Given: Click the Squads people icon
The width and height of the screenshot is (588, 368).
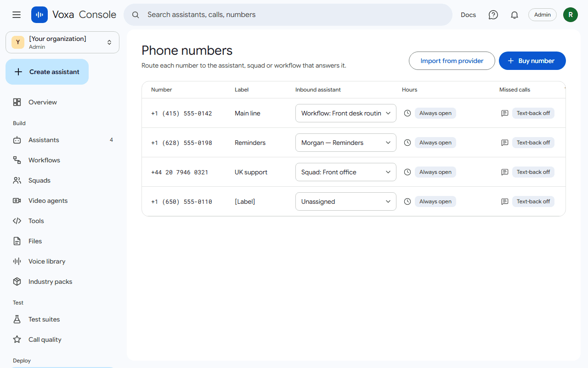Looking at the screenshot, I should (17, 180).
